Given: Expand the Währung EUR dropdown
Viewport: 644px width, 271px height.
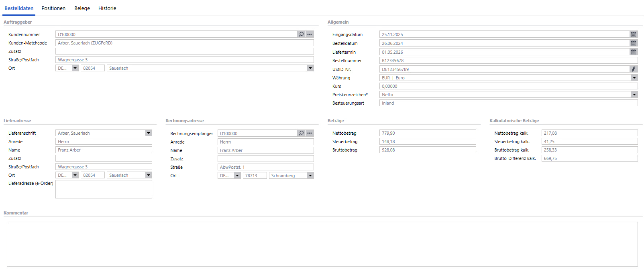Looking at the screenshot, I should [x=634, y=78].
